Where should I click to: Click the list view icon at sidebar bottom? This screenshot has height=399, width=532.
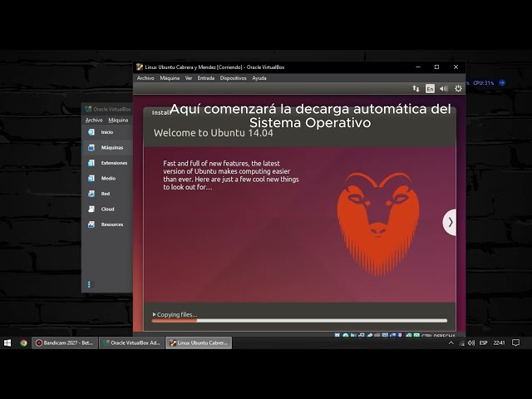[91, 284]
